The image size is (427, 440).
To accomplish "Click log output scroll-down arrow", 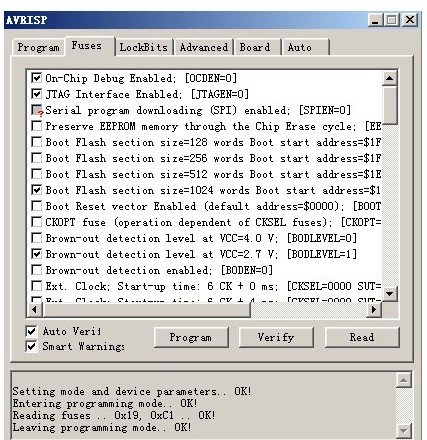I will [404, 431].
